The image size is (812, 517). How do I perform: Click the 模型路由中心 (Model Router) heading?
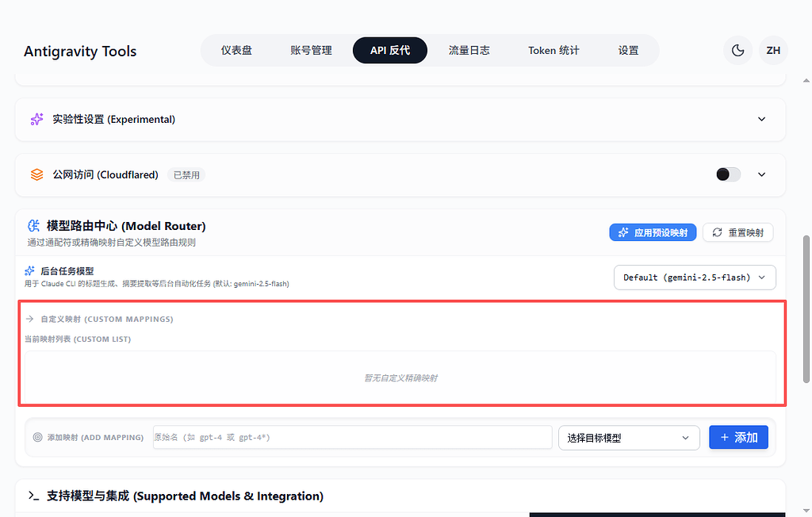click(126, 226)
